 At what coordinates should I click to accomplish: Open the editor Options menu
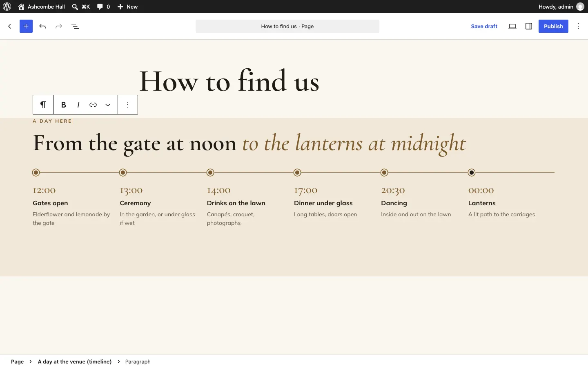pyautogui.click(x=578, y=26)
